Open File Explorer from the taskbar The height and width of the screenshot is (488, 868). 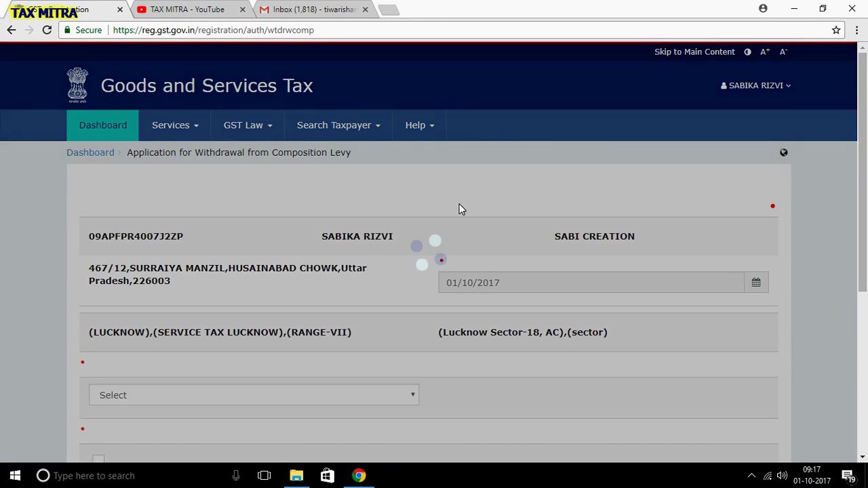click(296, 476)
